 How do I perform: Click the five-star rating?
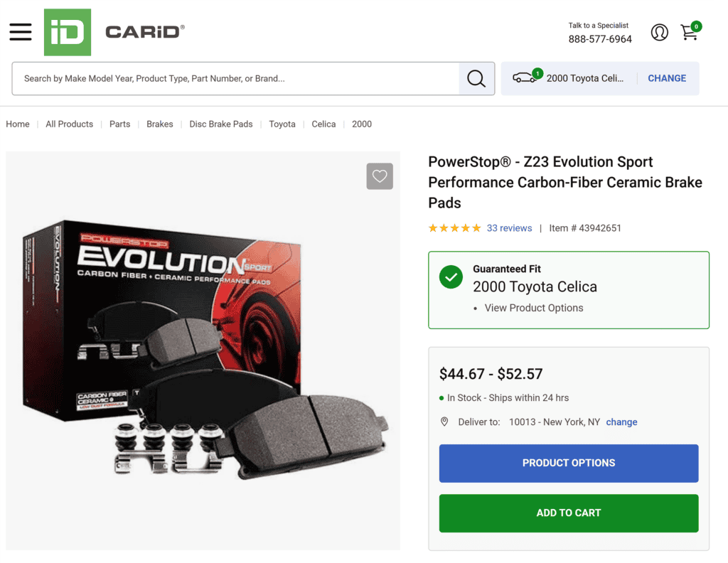(x=454, y=228)
